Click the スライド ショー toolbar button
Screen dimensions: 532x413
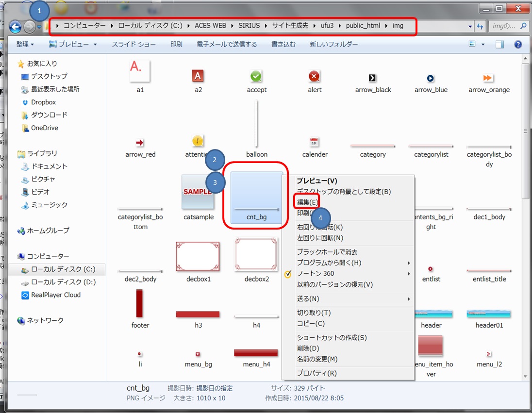(133, 44)
